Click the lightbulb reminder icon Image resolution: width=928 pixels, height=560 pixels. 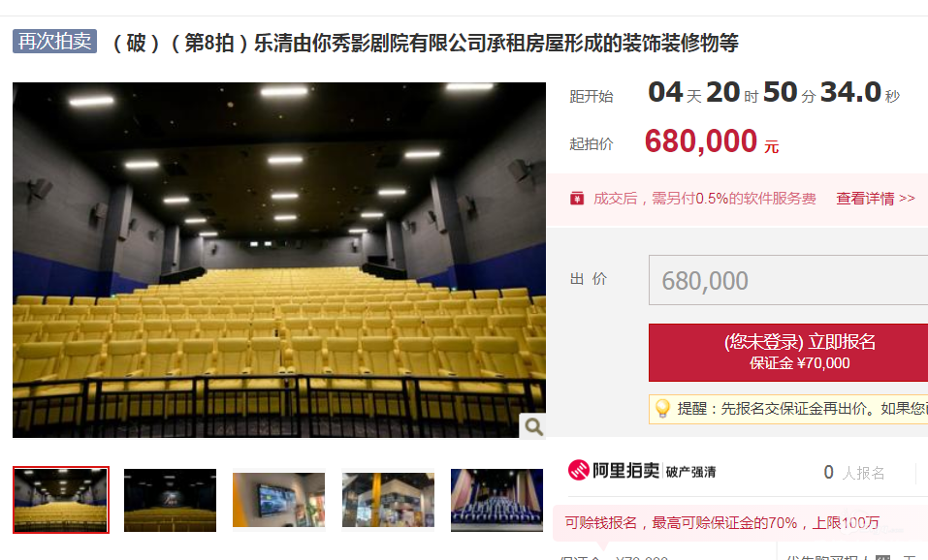click(x=662, y=409)
